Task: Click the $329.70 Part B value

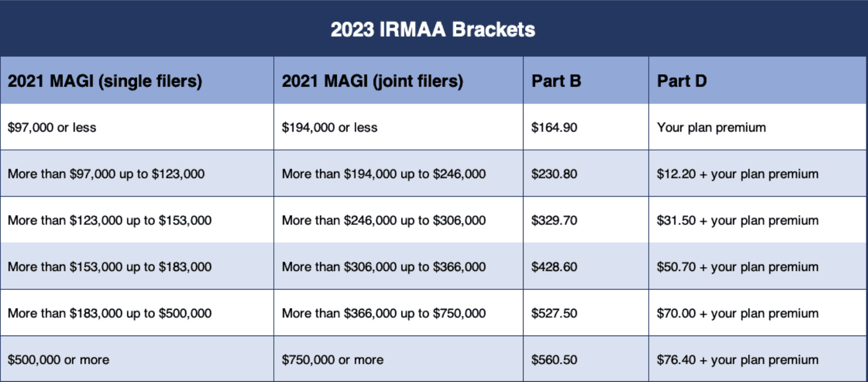Action: pos(554,220)
